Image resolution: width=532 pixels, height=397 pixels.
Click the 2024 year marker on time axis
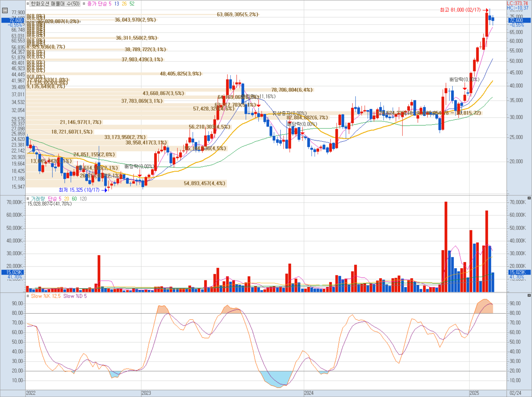(x=309, y=393)
